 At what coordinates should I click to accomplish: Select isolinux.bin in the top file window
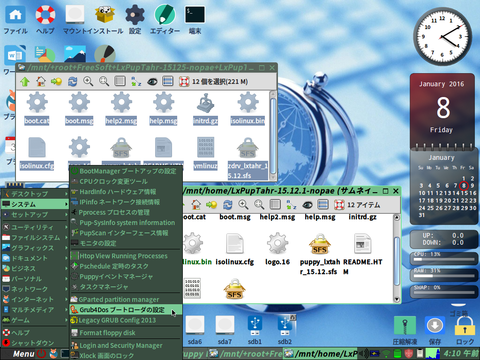click(x=248, y=109)
